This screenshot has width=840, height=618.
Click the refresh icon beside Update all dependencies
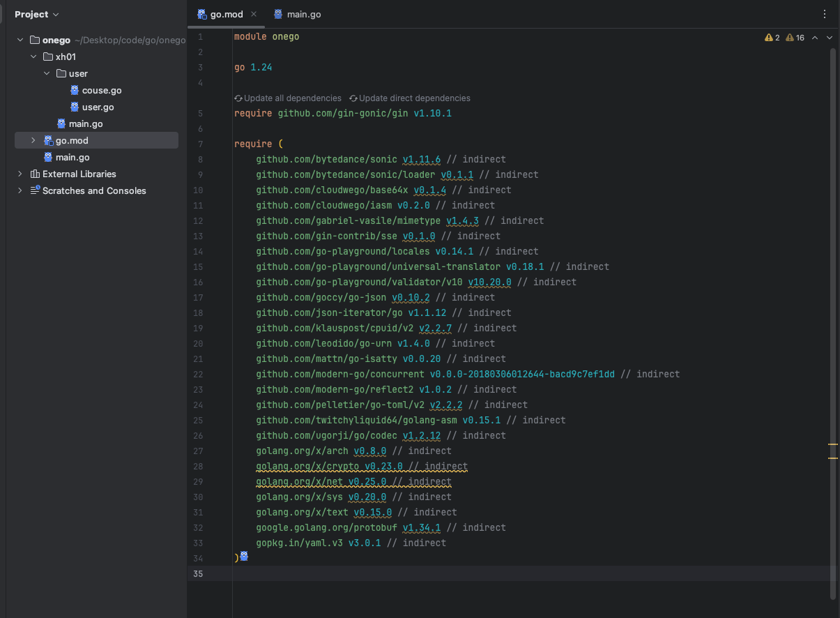[x=238, y=98]
